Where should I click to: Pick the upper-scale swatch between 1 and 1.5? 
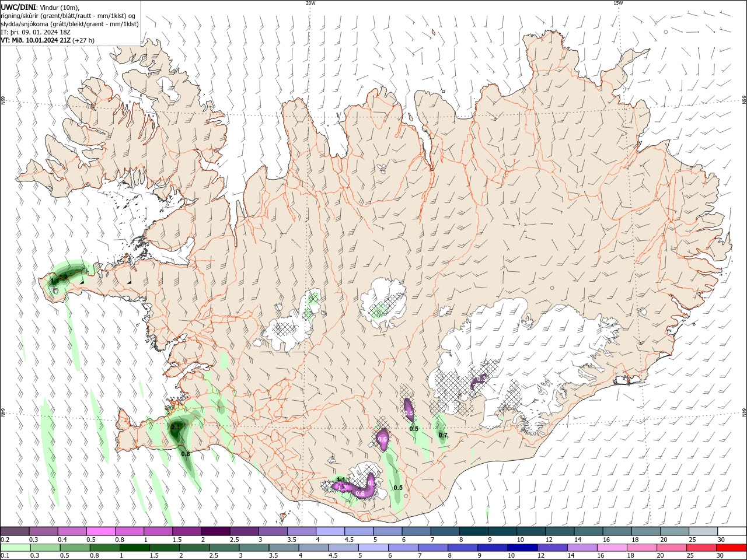(158, 531)
